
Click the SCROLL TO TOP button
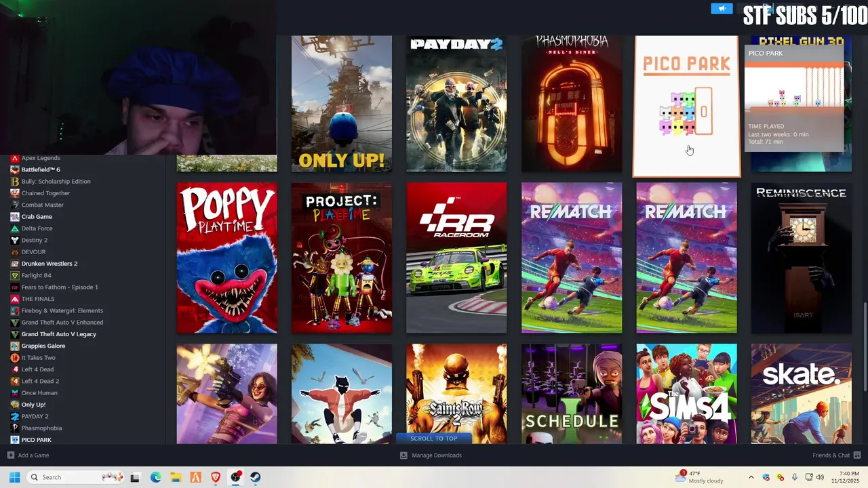click(x=434, y=439)
